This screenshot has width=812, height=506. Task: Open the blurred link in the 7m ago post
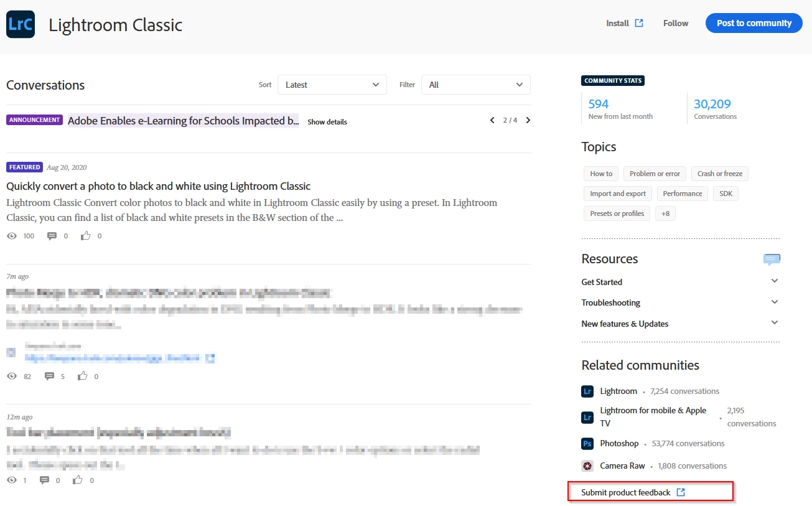[113, 358]
